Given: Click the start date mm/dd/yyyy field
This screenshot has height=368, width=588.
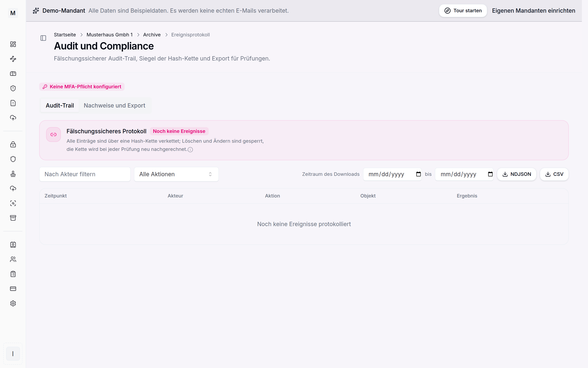Looking at the screenshot, I should [392, 174].
